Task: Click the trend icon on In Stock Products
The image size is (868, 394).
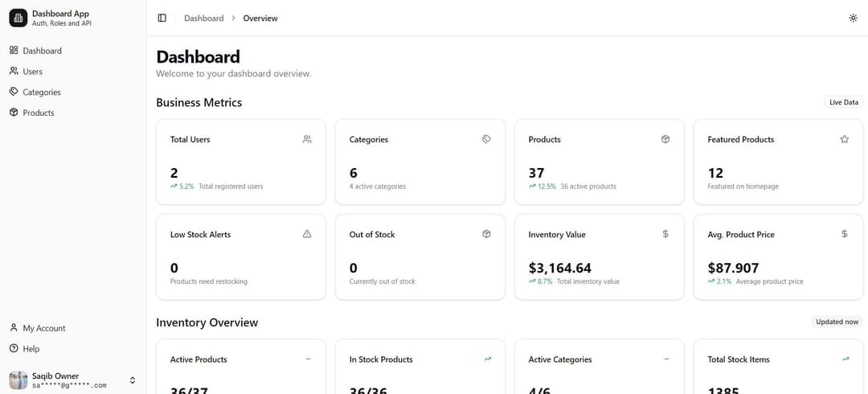Action: [488, 359]
